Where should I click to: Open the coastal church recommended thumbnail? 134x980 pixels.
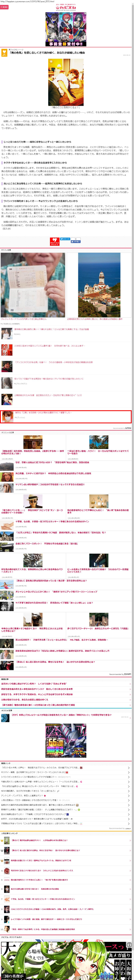tap(99, 285)
